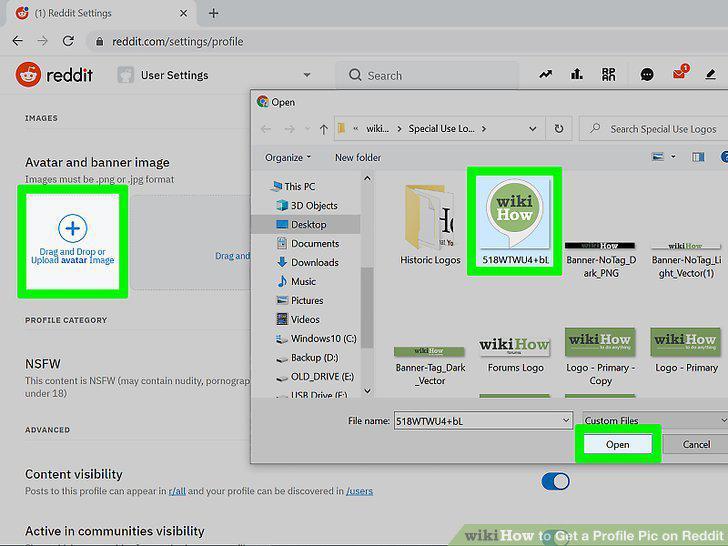Screen dimensions: 728x546
Task: Click the browser address bar URL
Action: pyautogui.click(x=177, y=42)
